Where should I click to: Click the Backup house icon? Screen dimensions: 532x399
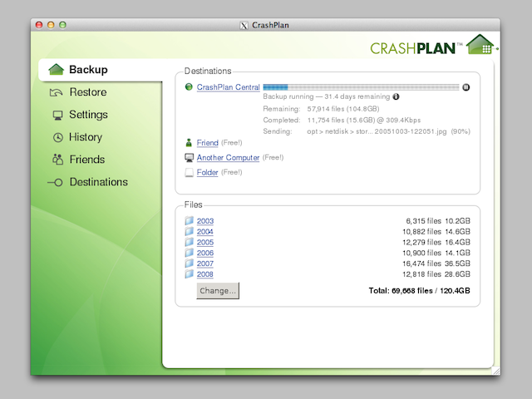click(x=56, y=69)
